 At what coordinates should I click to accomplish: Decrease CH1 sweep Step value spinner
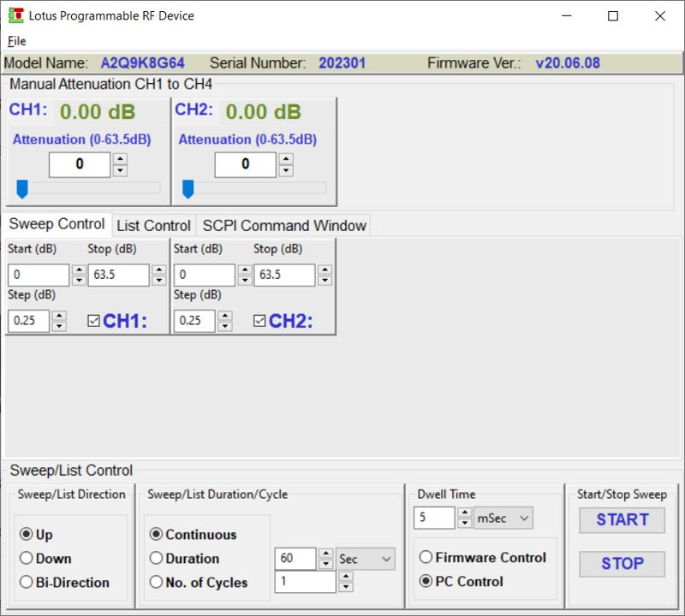click(x=59, y=326)
